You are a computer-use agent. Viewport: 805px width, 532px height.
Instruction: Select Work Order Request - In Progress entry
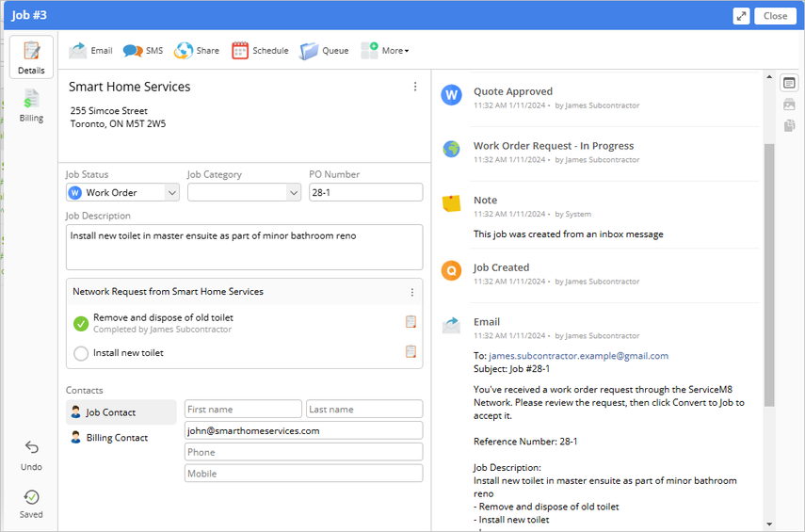pyautogui.click(x=554, y=146)
